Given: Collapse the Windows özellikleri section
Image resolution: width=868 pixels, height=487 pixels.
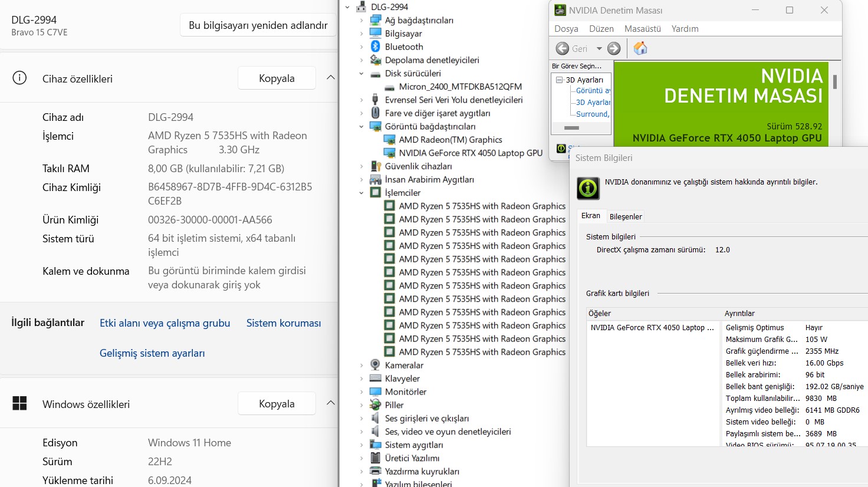Looking at the screenshot, I should point(331,403).
